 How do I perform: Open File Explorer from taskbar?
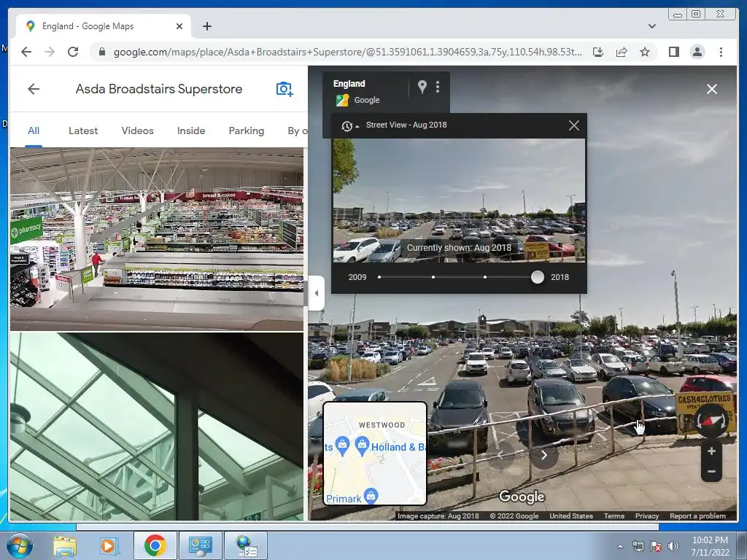[65, 545]
